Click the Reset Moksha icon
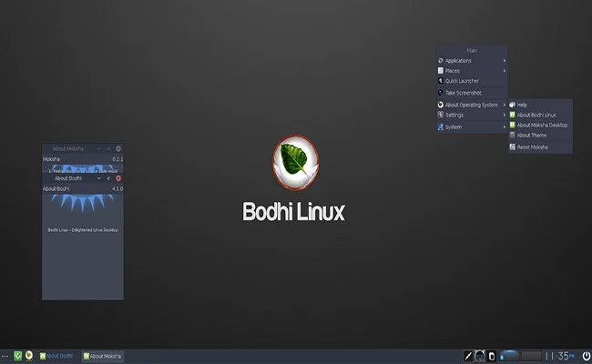 coord(513,147)
